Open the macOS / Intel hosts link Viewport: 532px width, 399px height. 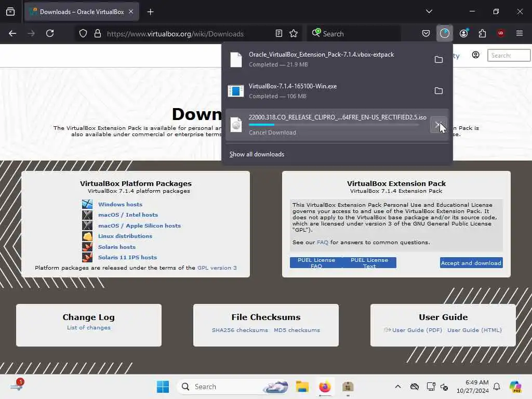[128, 215]
